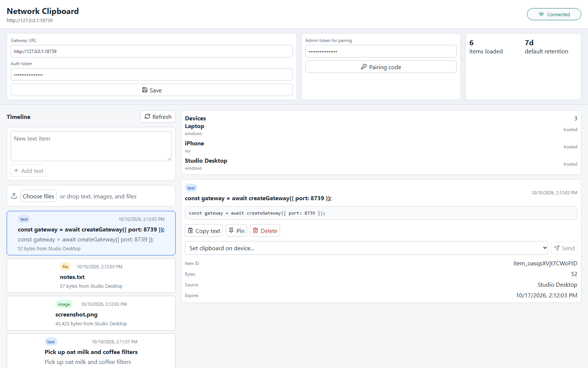Click the clipboard icon on Copy text

[190, 230]
